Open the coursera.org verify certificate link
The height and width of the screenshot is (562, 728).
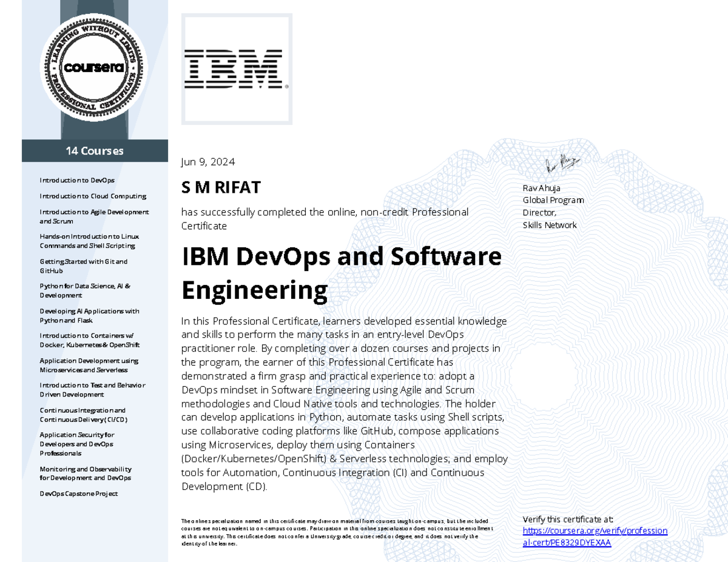[x=595, y=537]
